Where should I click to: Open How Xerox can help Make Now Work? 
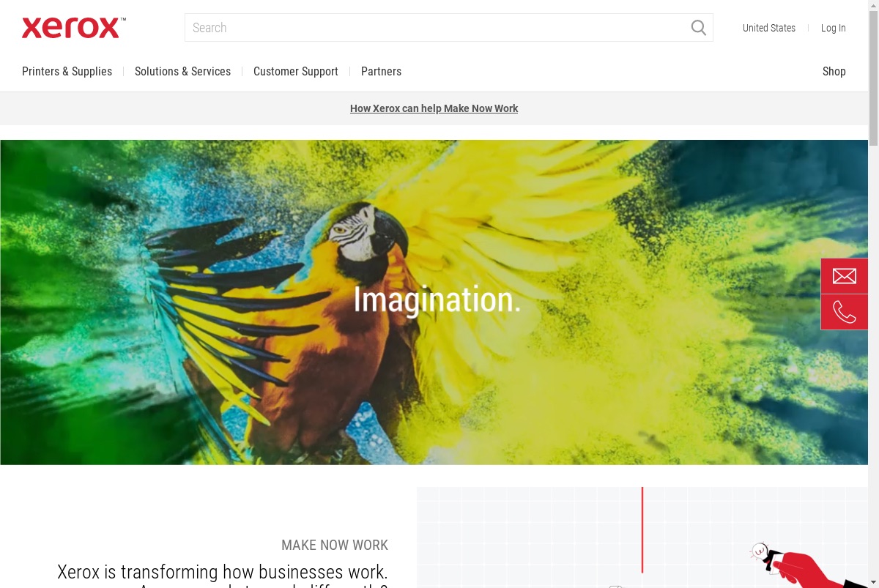point(434,108)
